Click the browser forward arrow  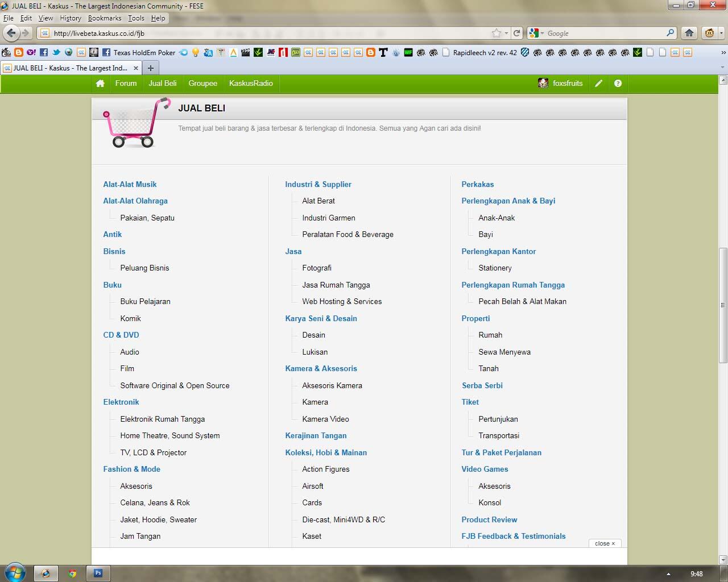(25, 33)
